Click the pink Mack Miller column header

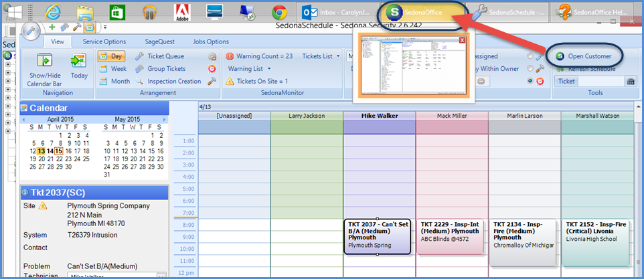(452, 116)
